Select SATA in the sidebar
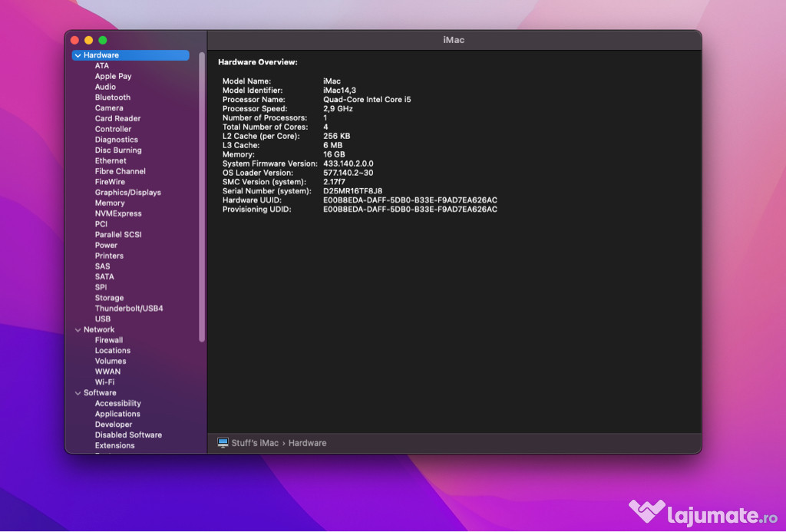The width and height of the screenshot is (786, 532). pyautogui.click(x=104, y=276)
